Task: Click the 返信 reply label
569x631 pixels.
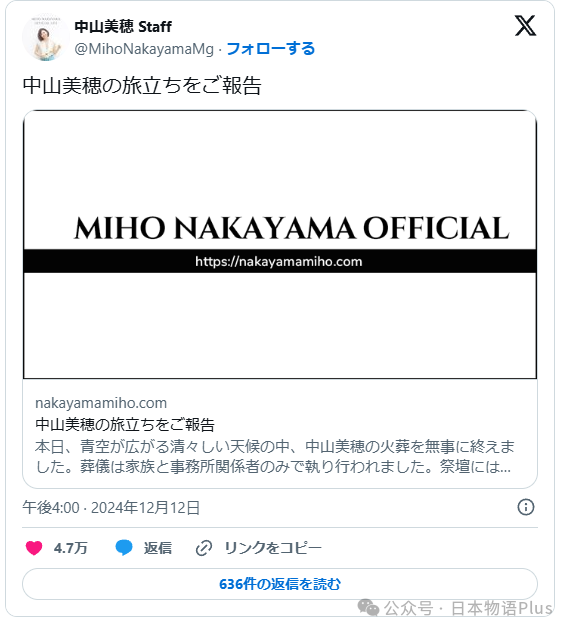Action: (158, 548)
